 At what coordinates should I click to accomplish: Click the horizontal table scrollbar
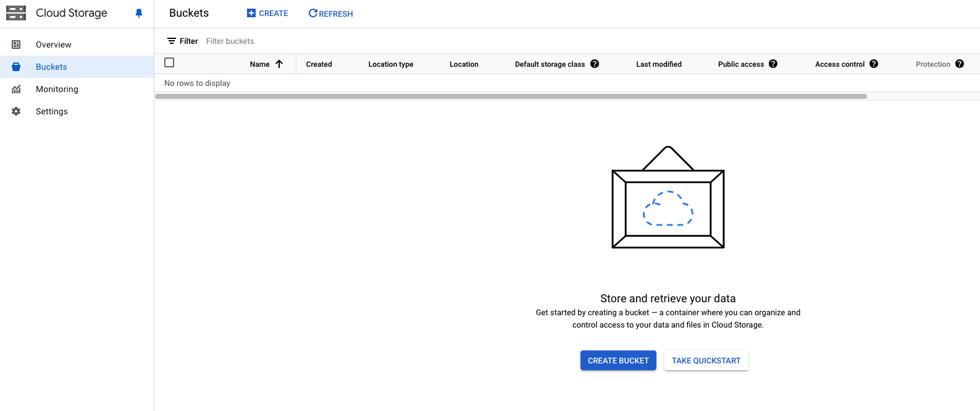tap(511, 96)
